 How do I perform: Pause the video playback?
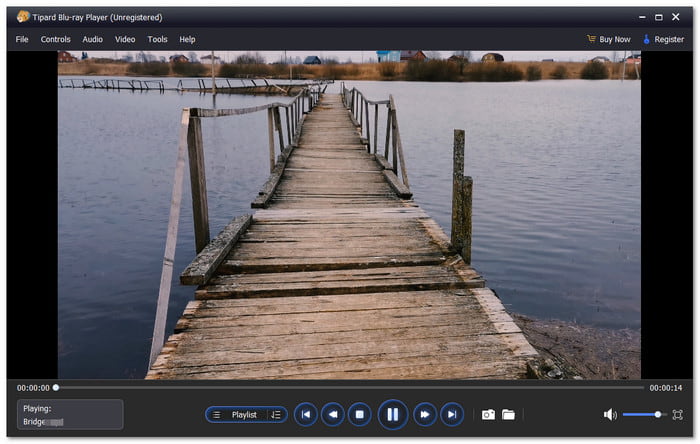[392, 414]
